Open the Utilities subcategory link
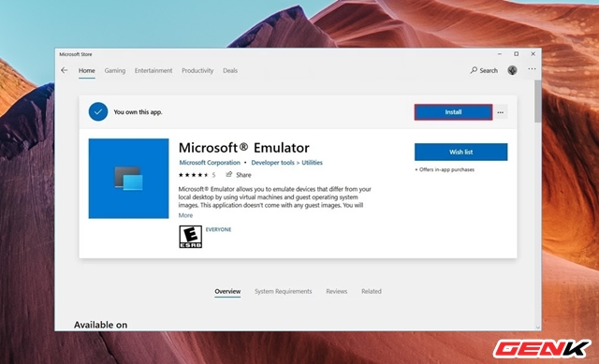The image size is (599, 364). click(312, 163)
